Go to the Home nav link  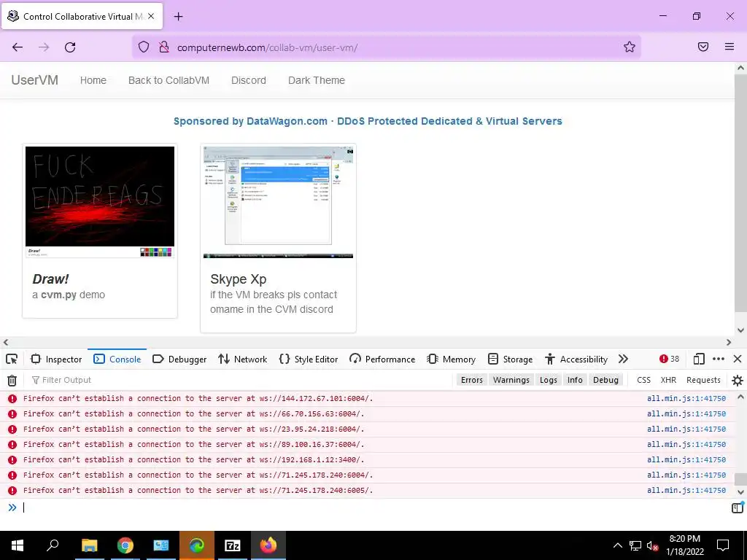[93, 80]
